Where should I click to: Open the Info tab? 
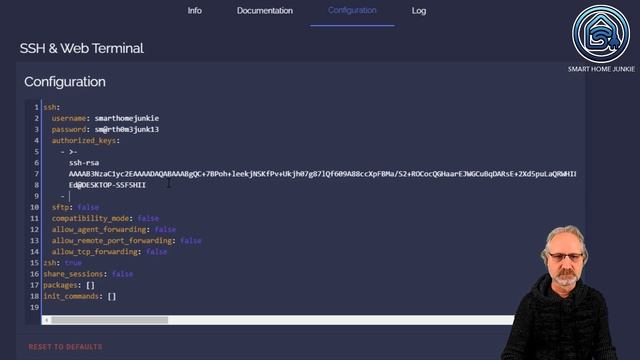click(x=194, y=11)
